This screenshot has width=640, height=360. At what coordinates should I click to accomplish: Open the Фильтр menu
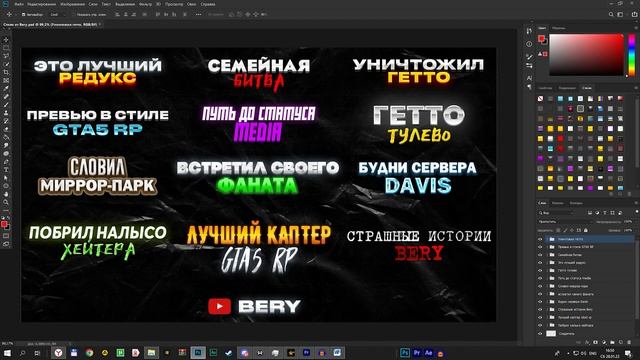click(145, 4)
